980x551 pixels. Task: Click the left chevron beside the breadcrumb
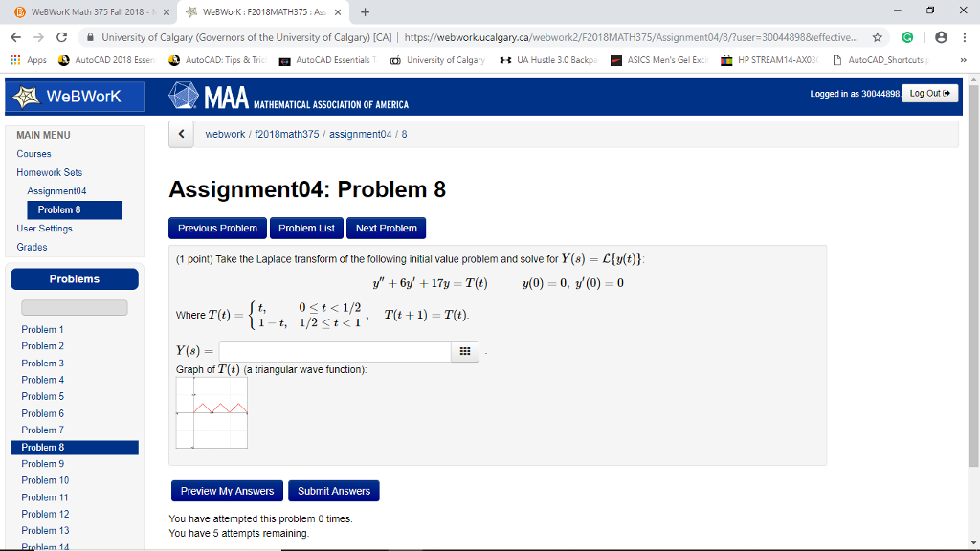pos(181,134)
